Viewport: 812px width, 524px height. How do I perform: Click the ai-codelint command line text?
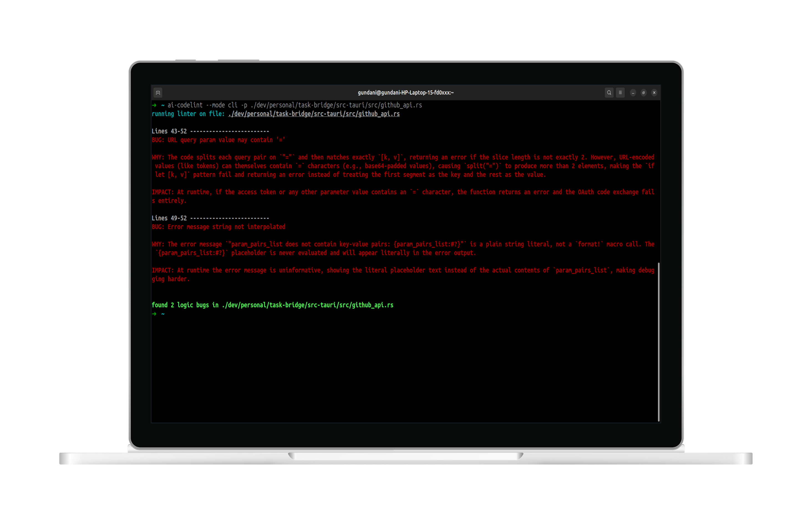295,105
